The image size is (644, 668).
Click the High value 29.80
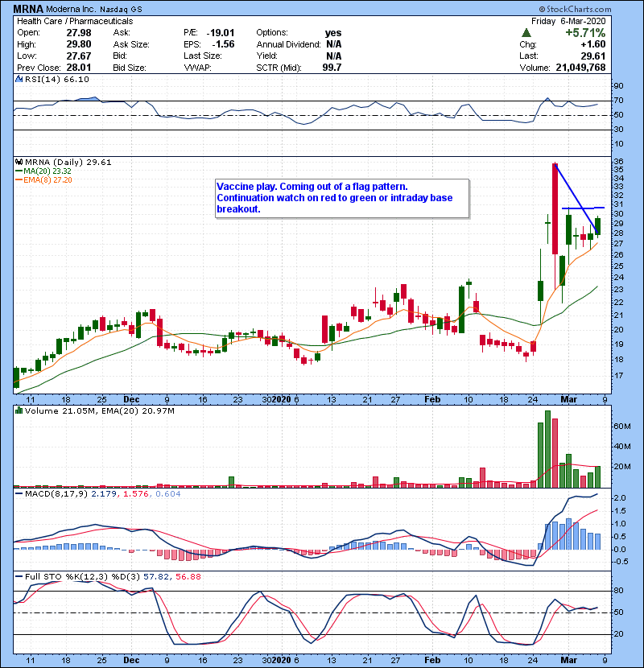tap(79, 44)
